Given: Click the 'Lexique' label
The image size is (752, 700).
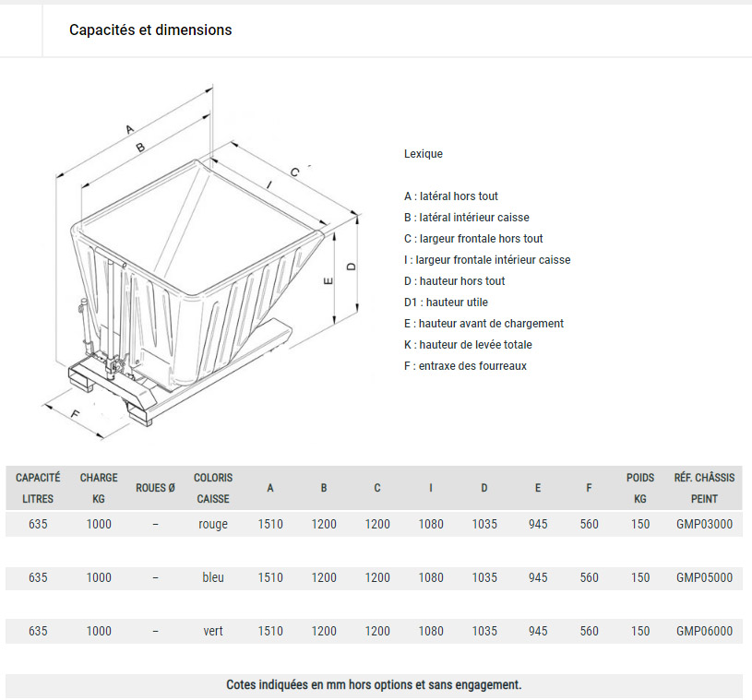Looking at the screenshot, I should tap(423, 154).
